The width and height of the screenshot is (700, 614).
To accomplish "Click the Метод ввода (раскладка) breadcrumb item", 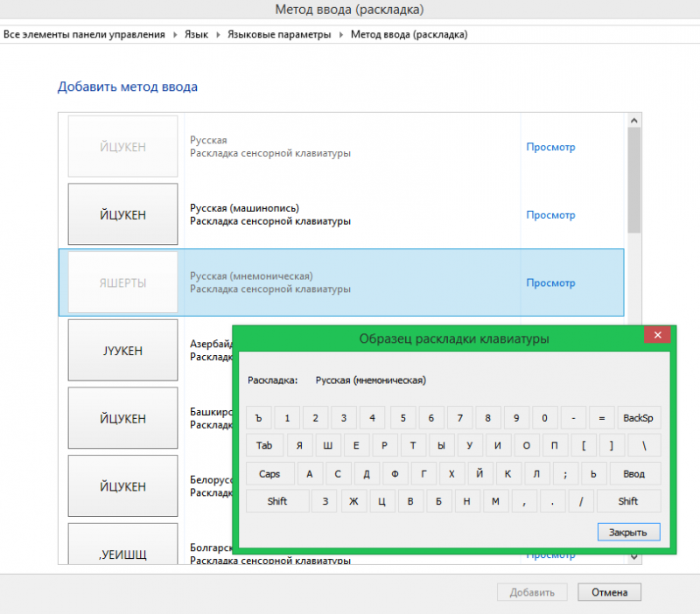I will point(409,34).
